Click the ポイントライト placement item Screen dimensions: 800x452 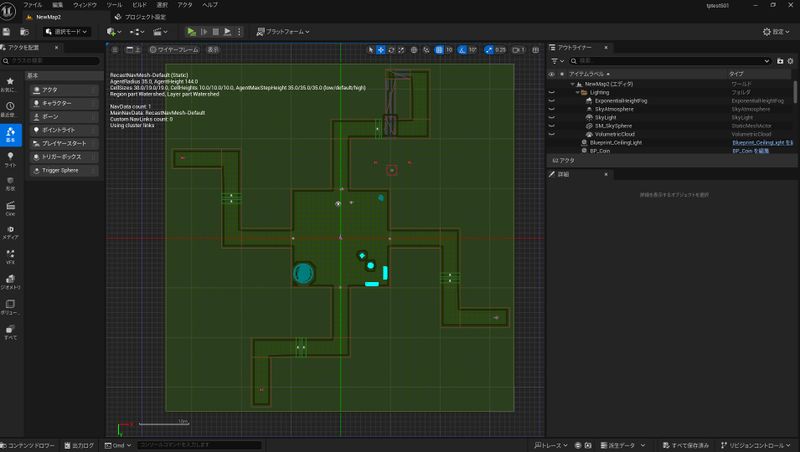click(x=64, y=130)
